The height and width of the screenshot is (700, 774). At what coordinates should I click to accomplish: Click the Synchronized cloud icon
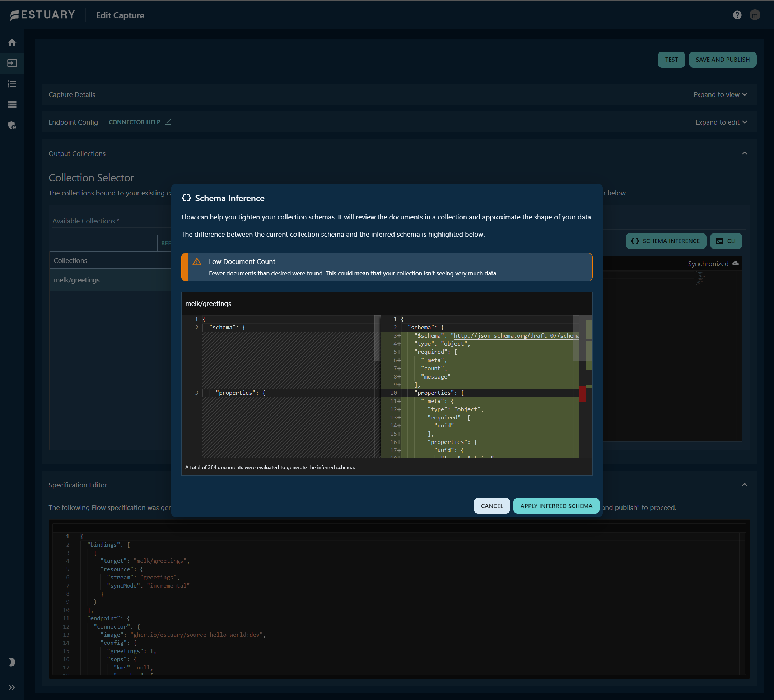point(735,264)
